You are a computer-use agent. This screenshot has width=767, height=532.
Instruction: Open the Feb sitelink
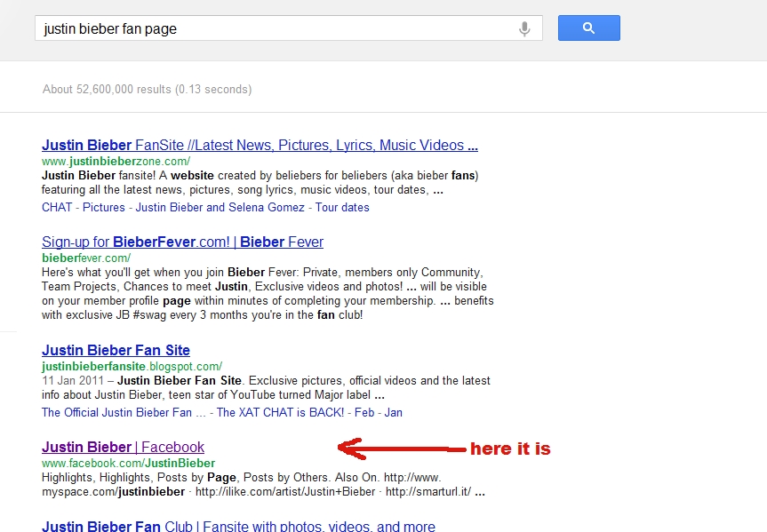[x=364, y=412]
